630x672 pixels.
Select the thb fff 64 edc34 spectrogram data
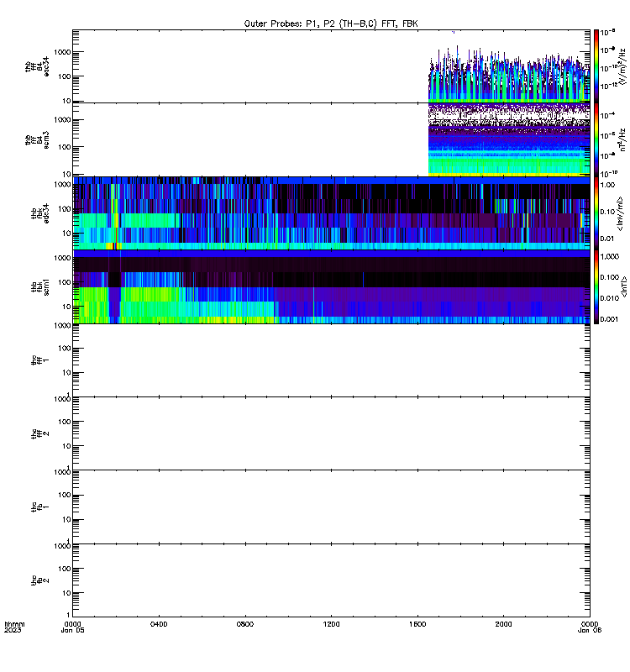pyautogui.click(x=509, y=75)
